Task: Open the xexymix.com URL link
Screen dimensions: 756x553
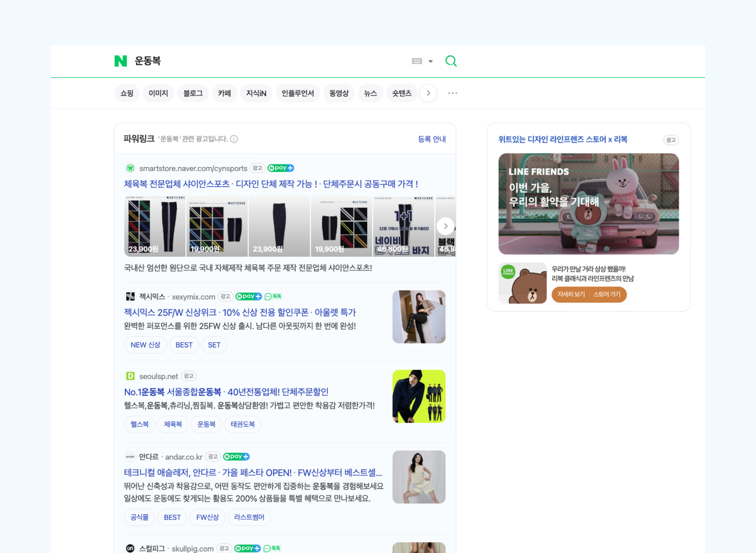Action: pyautogui.click(x=193, y=297)
